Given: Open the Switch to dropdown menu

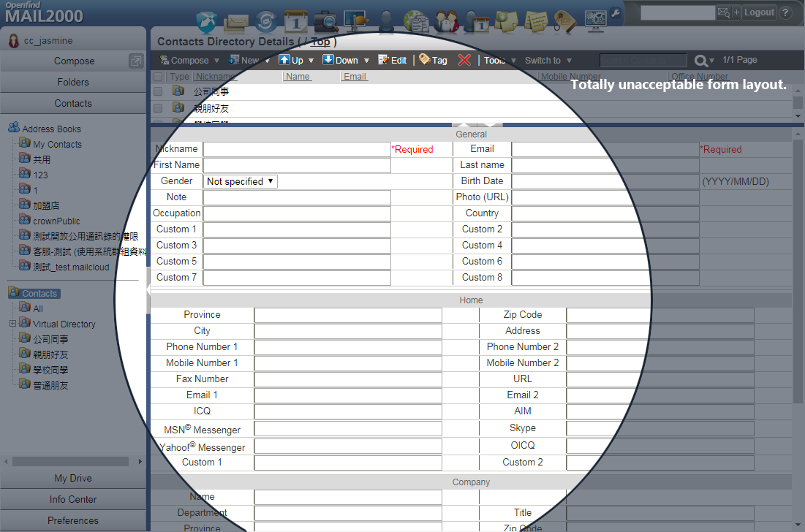Looking at the screenshot, I should 548,61.
